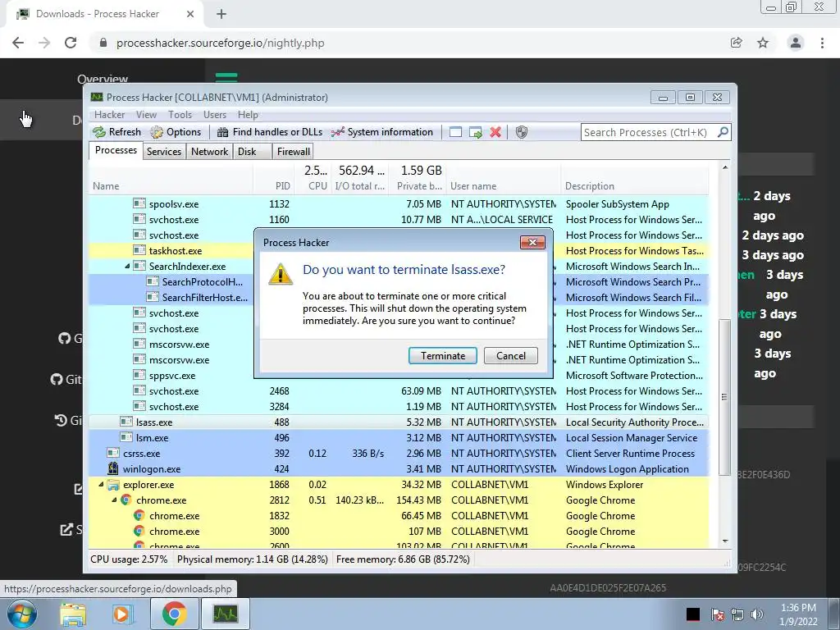The height and width of the screenshot is (630, 840).
Task: Open the Tools menu
Action: pos(180,115)
